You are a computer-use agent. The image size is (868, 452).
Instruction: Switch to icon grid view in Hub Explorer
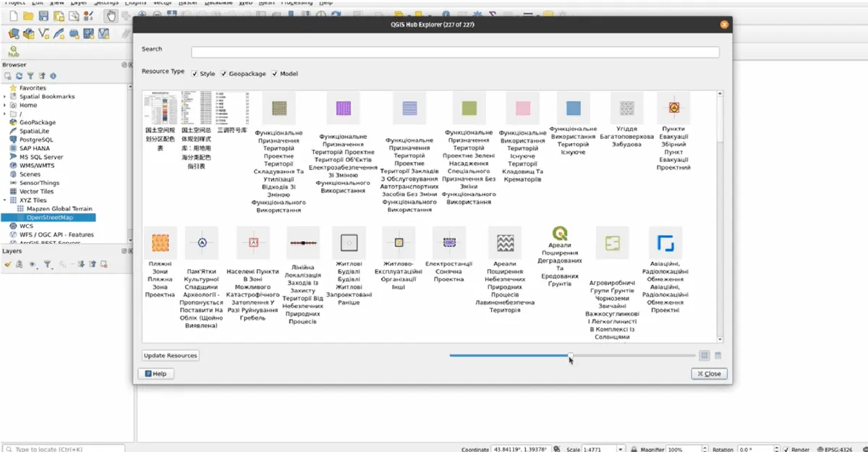tap(705, 355)
